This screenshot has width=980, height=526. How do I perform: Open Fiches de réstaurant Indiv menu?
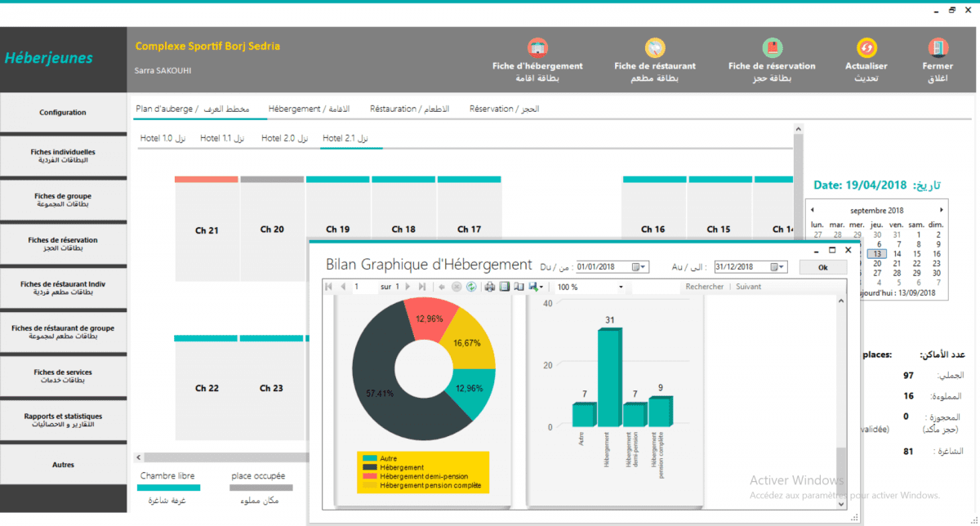[x=63, y=288]
